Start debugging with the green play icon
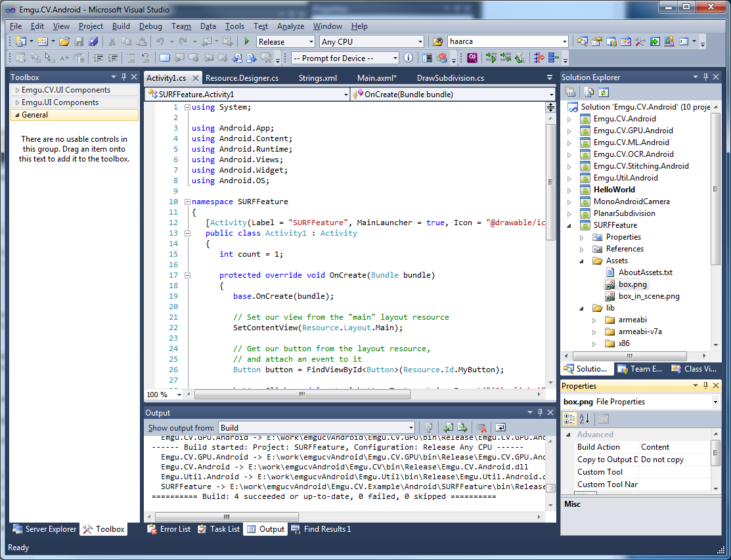The height and width of the screenshot is (560, 731). [x=246, y=41]
